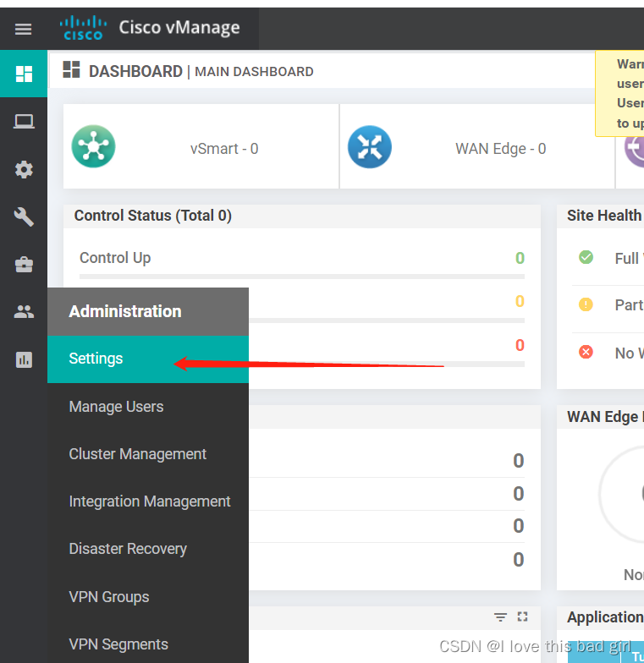Screen dimensions: 644x663
Task: Select the Dashboard sidebar icon
Action: point(24,74)
